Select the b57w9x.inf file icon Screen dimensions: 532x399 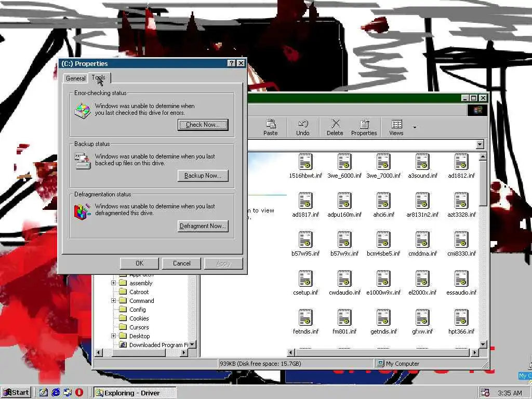click(344, 240)
